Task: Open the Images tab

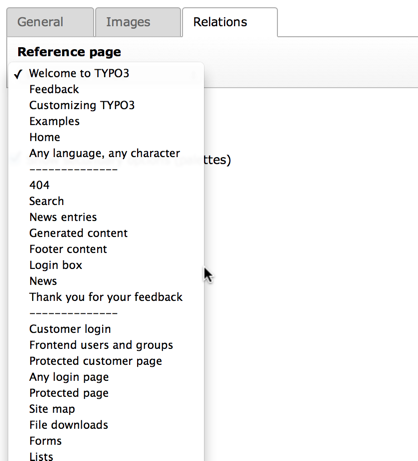Action: 138,22
